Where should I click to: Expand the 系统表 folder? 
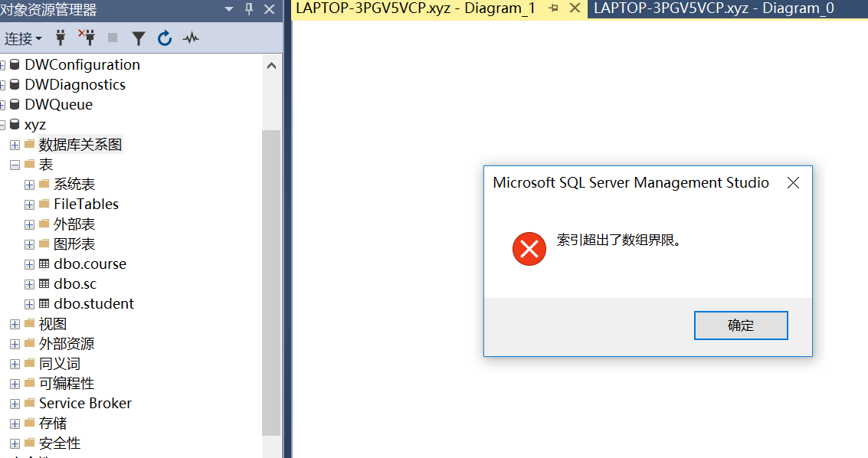tap(29, 185)
